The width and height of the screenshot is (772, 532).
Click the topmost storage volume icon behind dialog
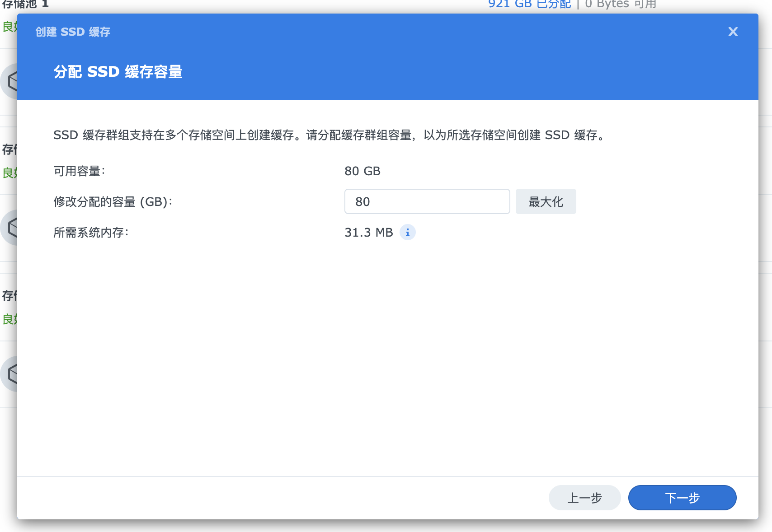point(10,81)
